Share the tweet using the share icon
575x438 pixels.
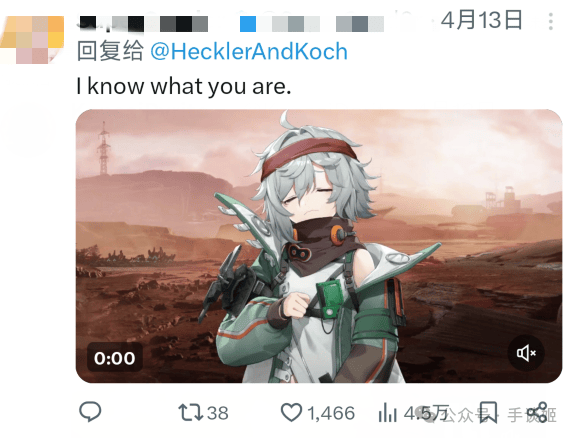(x=538, y=412)
